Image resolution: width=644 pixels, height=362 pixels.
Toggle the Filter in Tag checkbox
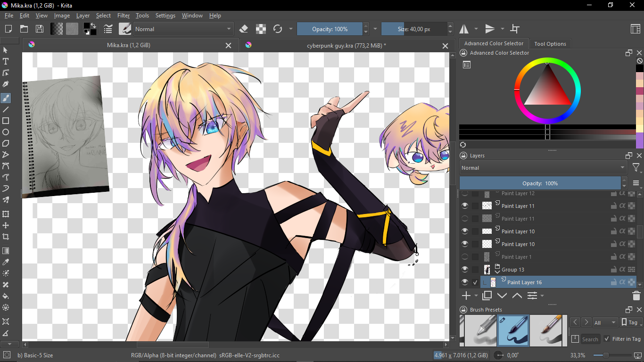[607, 339]
